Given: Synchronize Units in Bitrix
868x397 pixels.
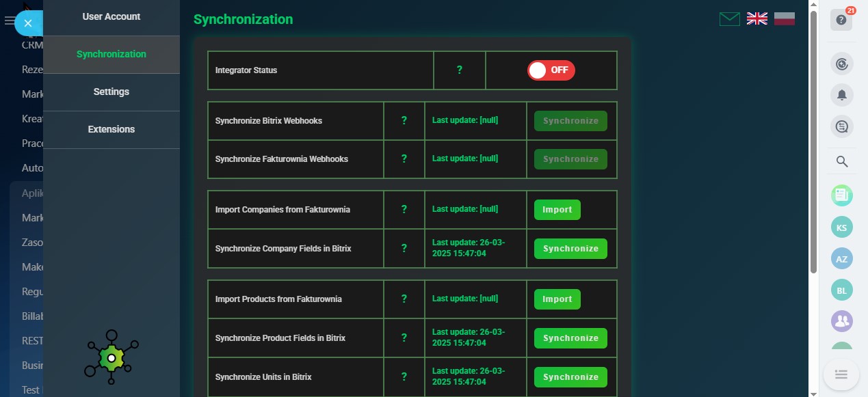Looking at the screenshot, I should (570, 377).
